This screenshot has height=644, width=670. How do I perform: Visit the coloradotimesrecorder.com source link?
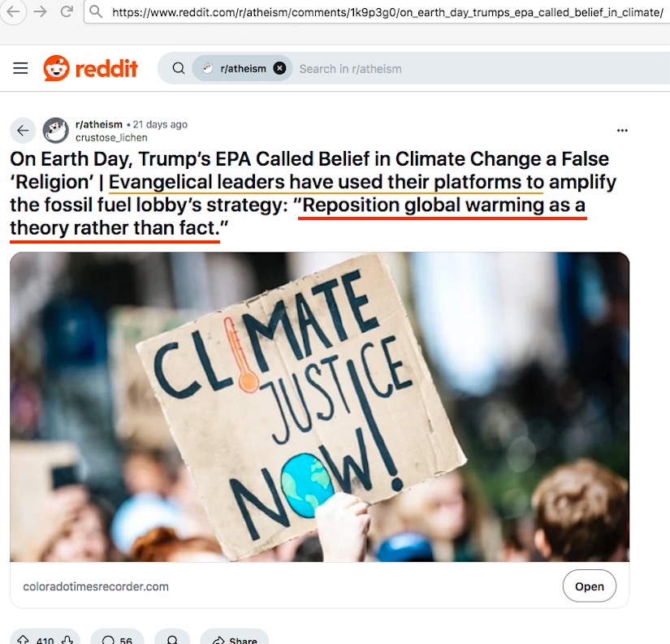click(x=96, y=586)
